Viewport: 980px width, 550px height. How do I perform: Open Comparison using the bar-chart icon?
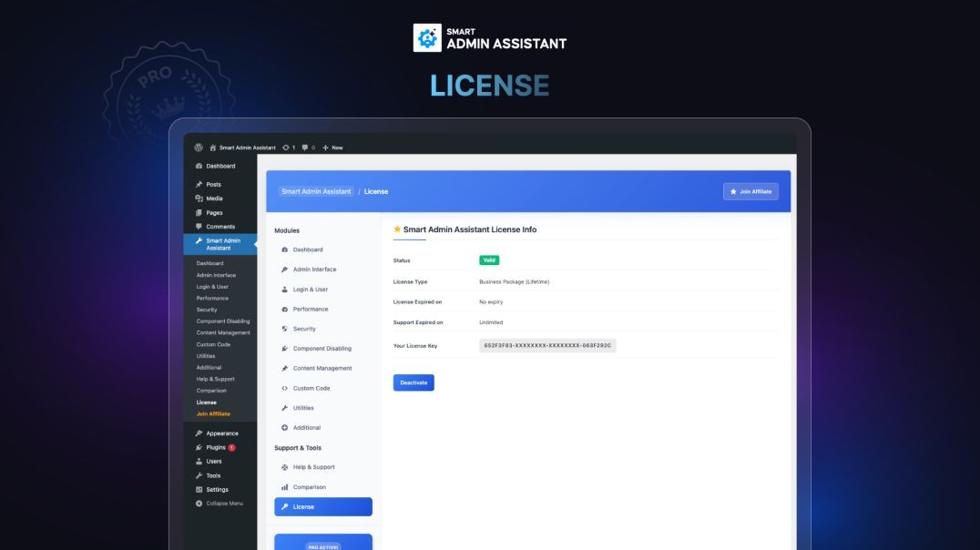[285, 486]
